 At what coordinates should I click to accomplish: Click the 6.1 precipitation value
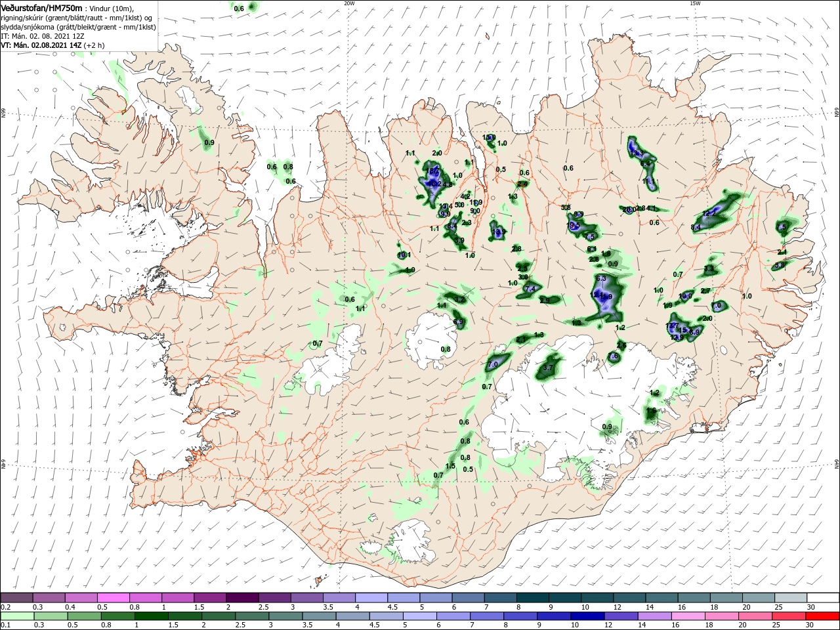click(x=591, y=249)
